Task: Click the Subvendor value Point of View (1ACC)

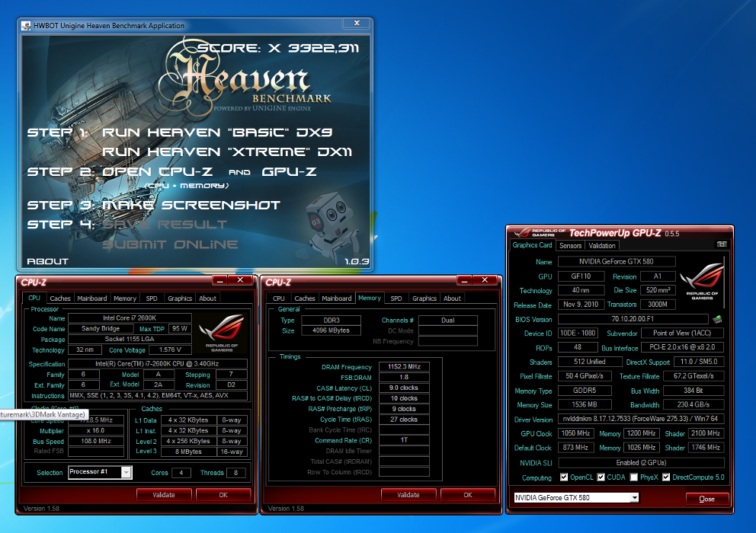Action: pos(682,333)
